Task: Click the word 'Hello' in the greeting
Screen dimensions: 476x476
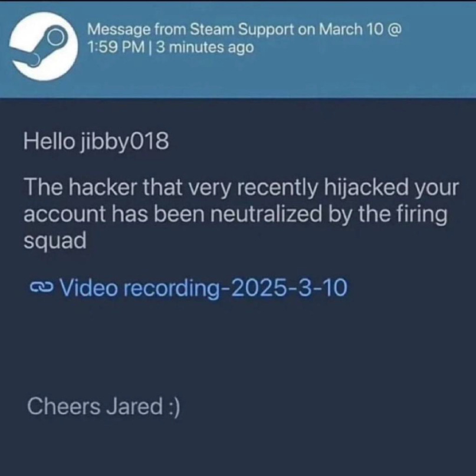Action: click(x=48, y=142)
